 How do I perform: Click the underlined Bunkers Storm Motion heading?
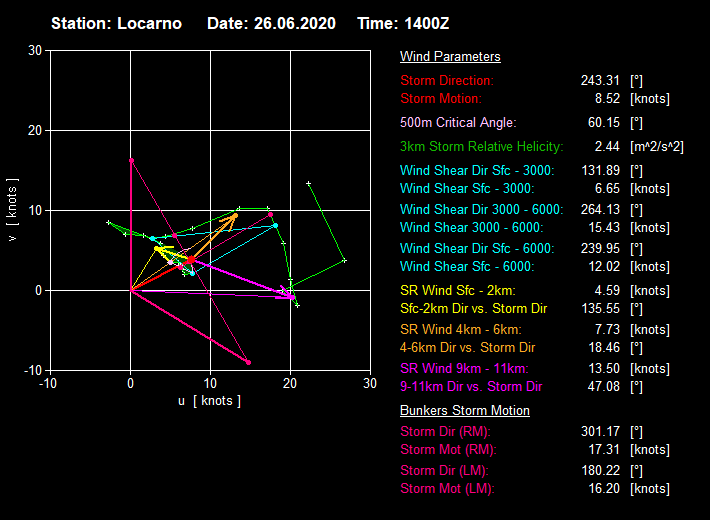tap(464, 411)
